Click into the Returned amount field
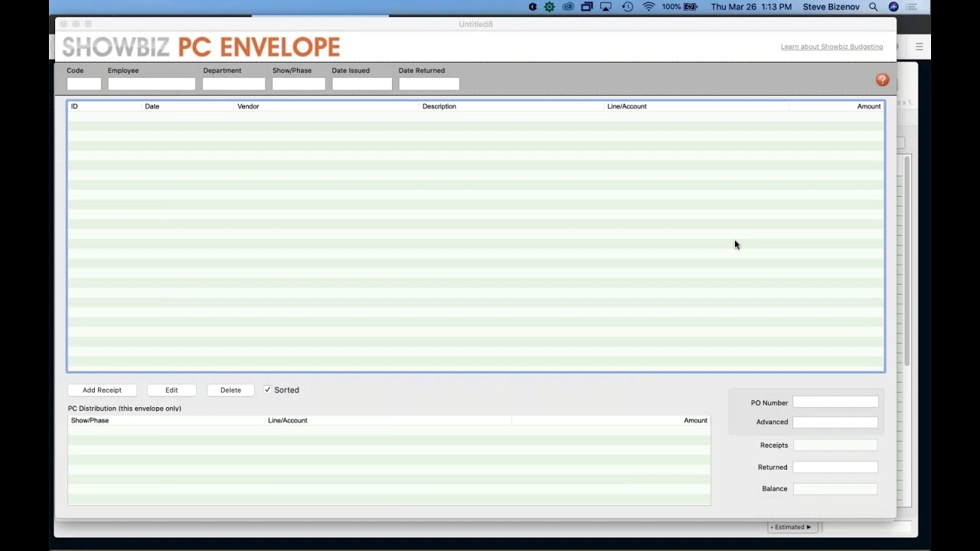 coord(835,467)
